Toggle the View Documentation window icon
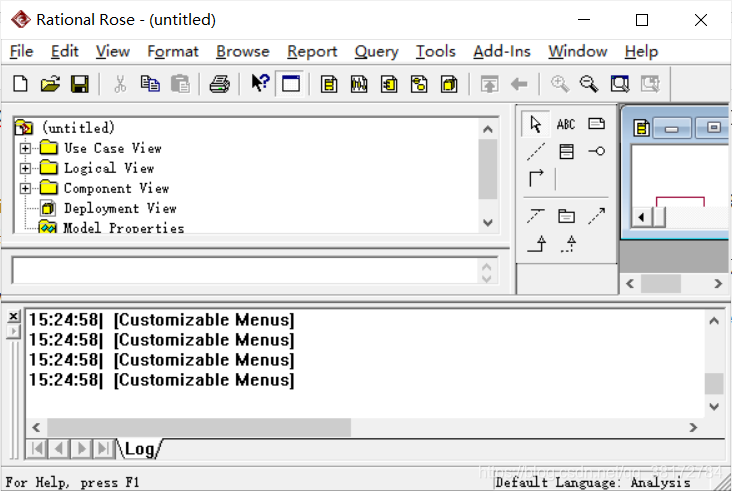 291,84
